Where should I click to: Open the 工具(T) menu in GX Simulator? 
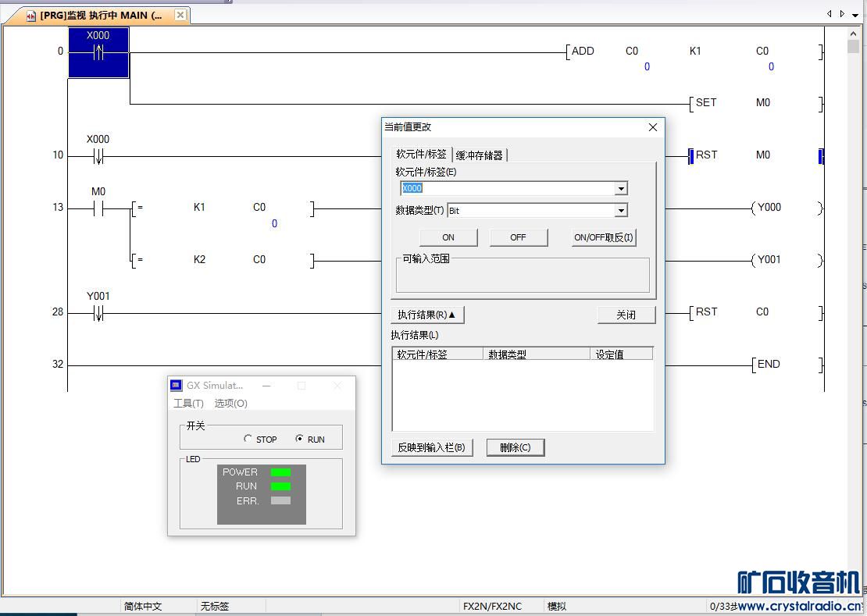coord(188,404)
